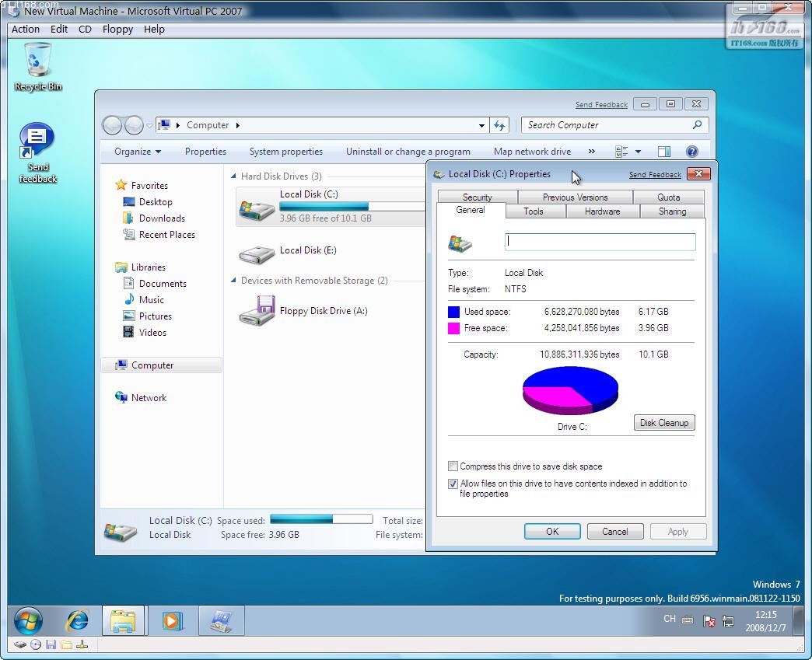The height and width of the screenshot is (660, 812).
Task: Switch to the Sharing tab
Action: [x=672, y=211]
